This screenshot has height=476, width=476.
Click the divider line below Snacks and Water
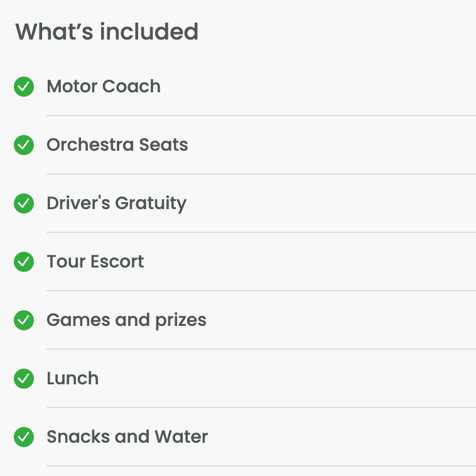(x=261, y=466)
